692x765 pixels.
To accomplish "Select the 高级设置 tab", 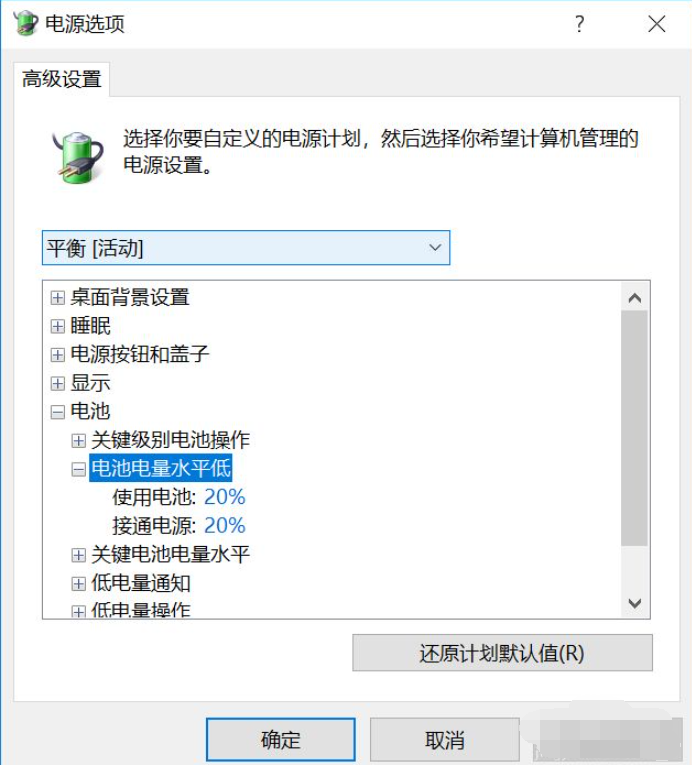I will (61, 79).
